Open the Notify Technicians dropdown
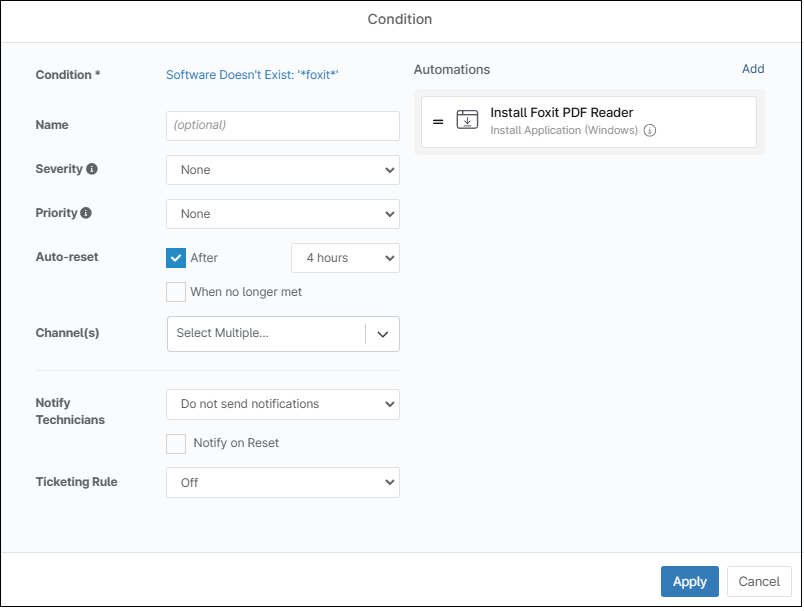 283,404
